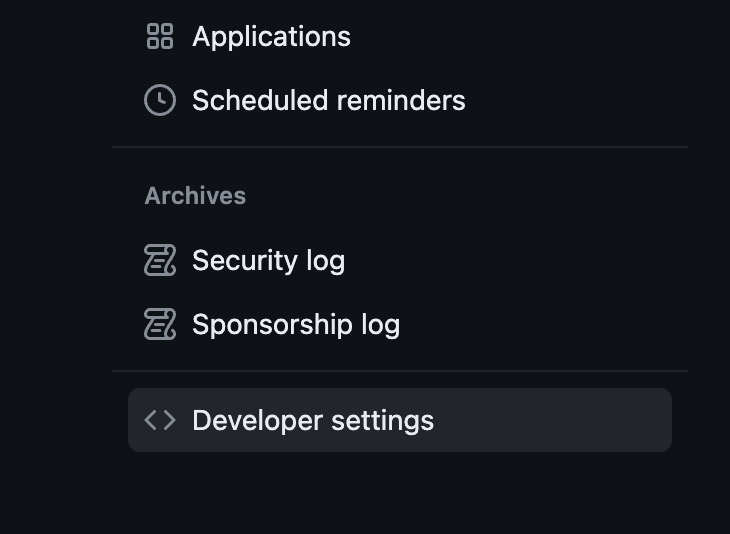The width and height of the screenshot is (730, 534).
Task: View the Sponsorship log
Action: 295,325
